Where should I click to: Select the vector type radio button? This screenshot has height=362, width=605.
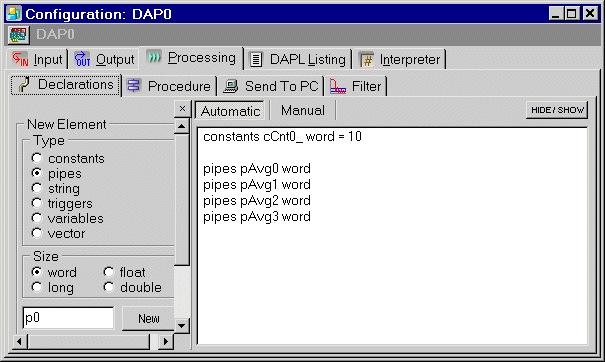[37, 233]
